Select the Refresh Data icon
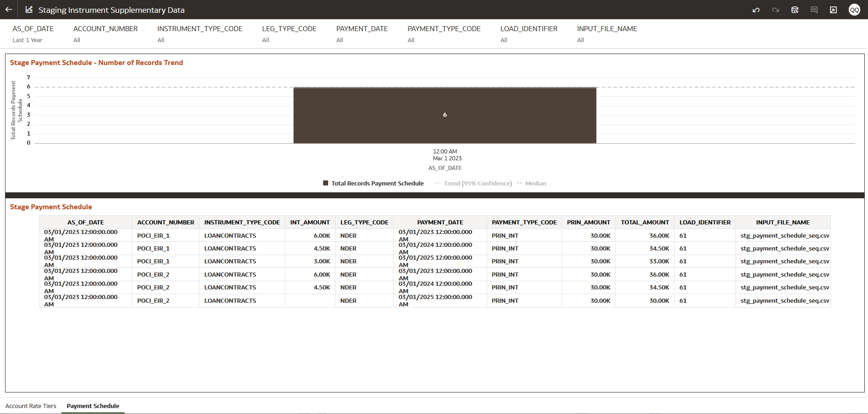The height and width of the screenshot is (414, 868). [795, 10]
